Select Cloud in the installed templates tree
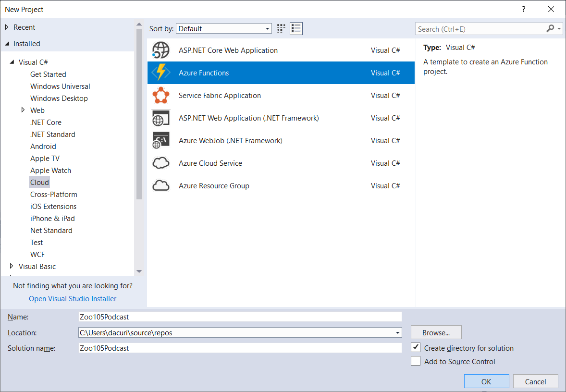This screenshot has width=566, height=392. tap(39, 182)
